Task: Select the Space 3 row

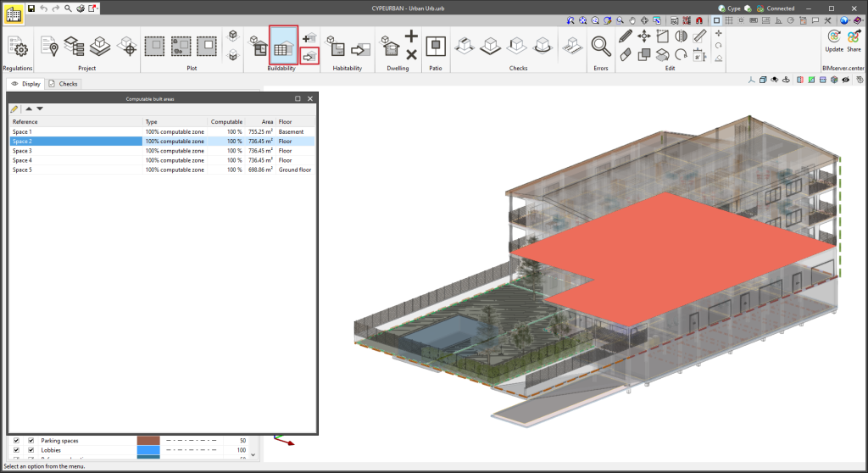Action: [x=76, y=151]
